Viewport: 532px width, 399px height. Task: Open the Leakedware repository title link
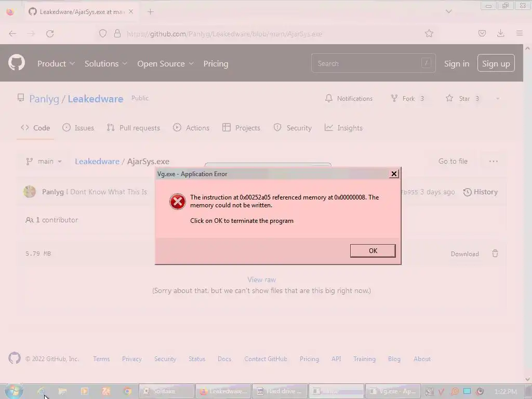[96, 99]
